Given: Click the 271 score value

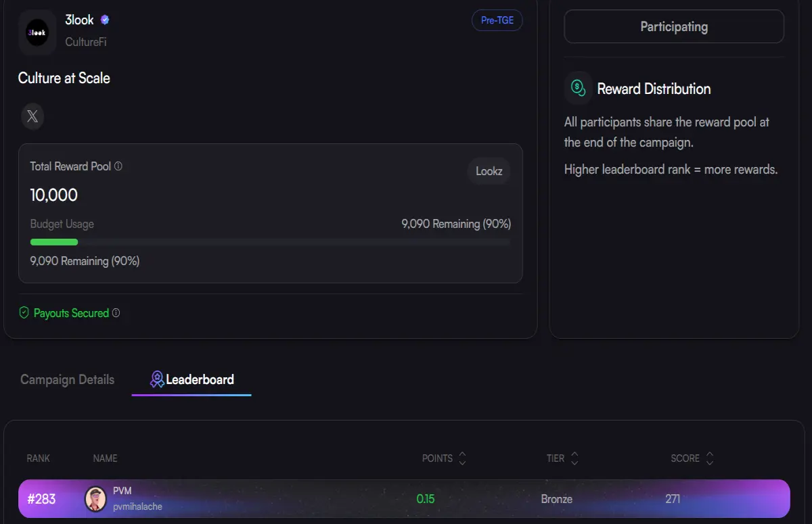Looking at the screenshot, I should coord(673,499).
